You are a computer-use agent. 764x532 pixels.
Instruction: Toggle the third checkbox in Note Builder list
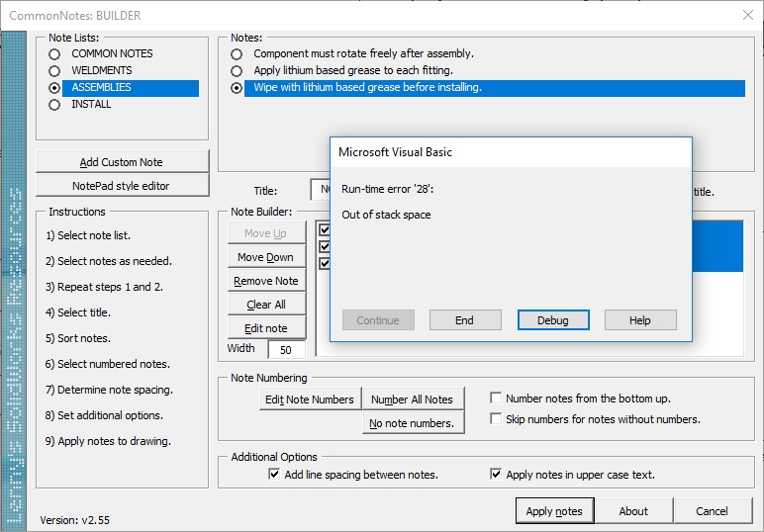tap(325, 263)
